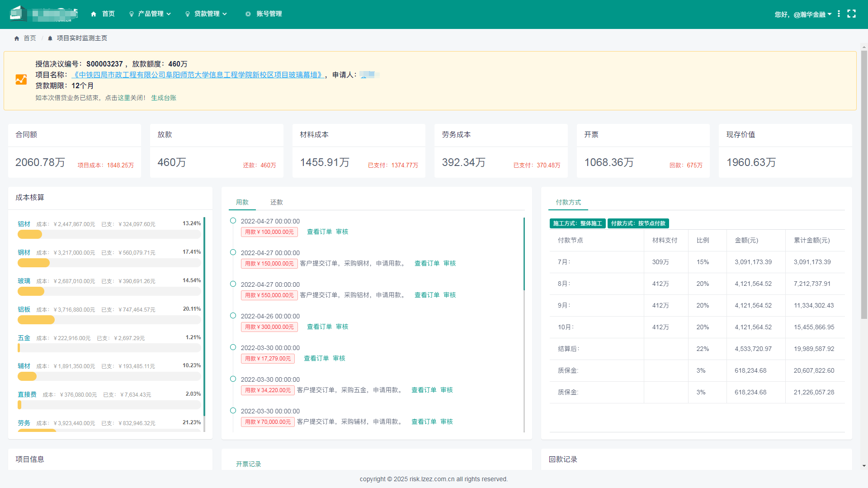
Task: Click the 首页 breadcrumb link
Action: 30,38
